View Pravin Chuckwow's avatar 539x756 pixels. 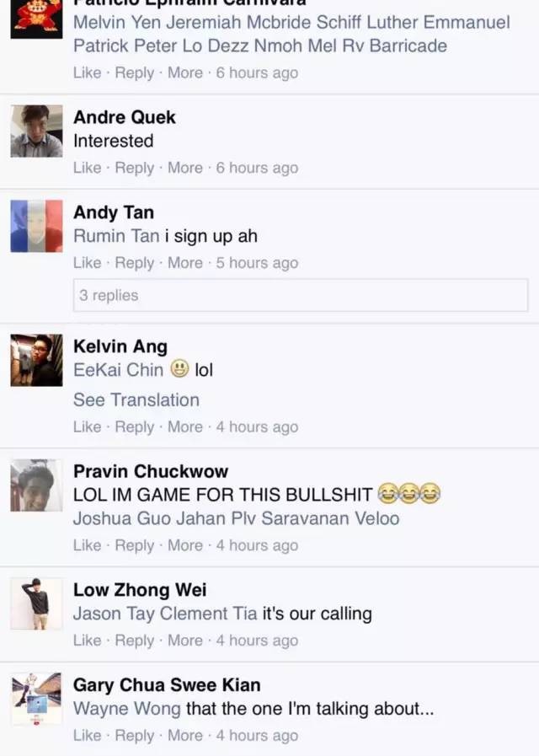[x=36, y=485]
